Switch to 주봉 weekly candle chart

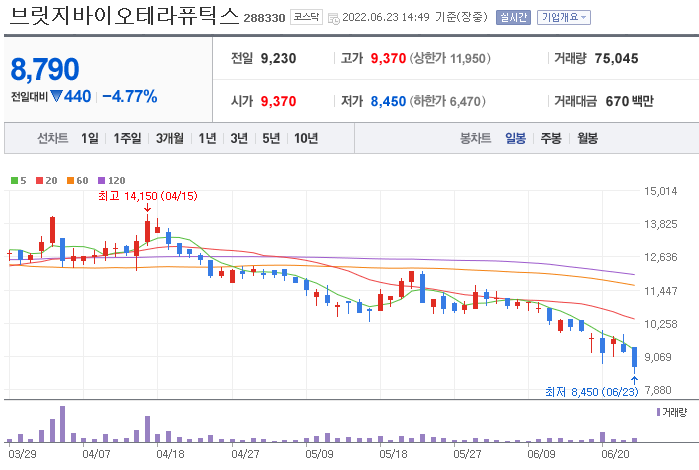[x=551, y=138]
